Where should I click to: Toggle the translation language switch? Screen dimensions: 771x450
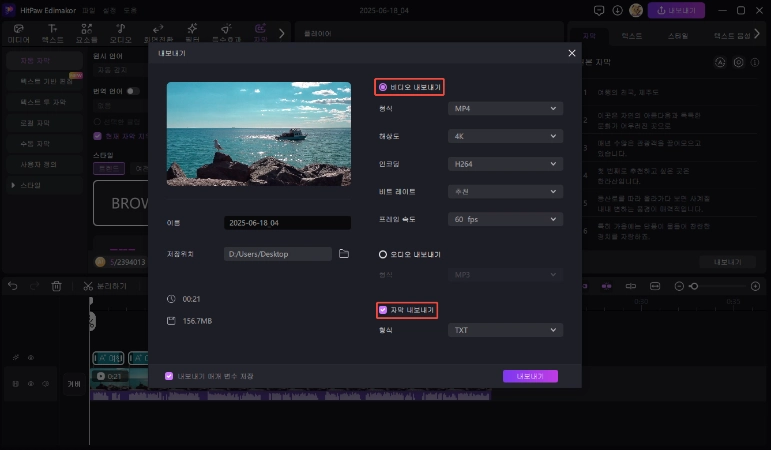click(133, 91)
